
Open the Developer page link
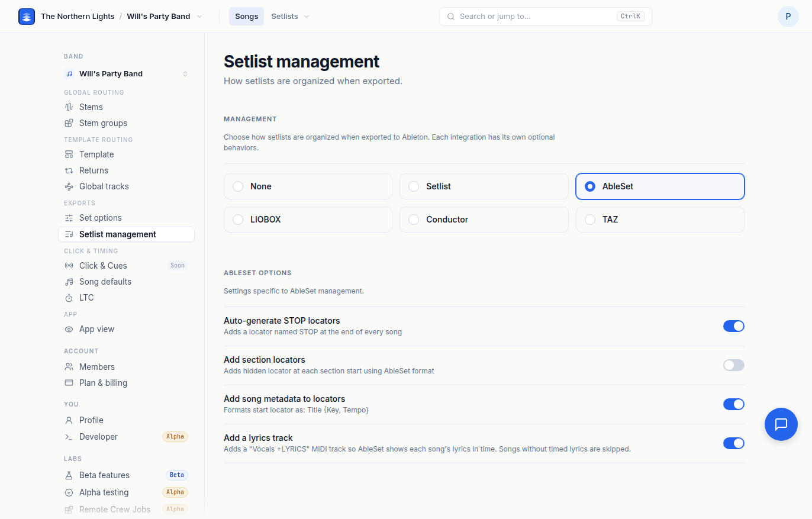pos(126,437)
